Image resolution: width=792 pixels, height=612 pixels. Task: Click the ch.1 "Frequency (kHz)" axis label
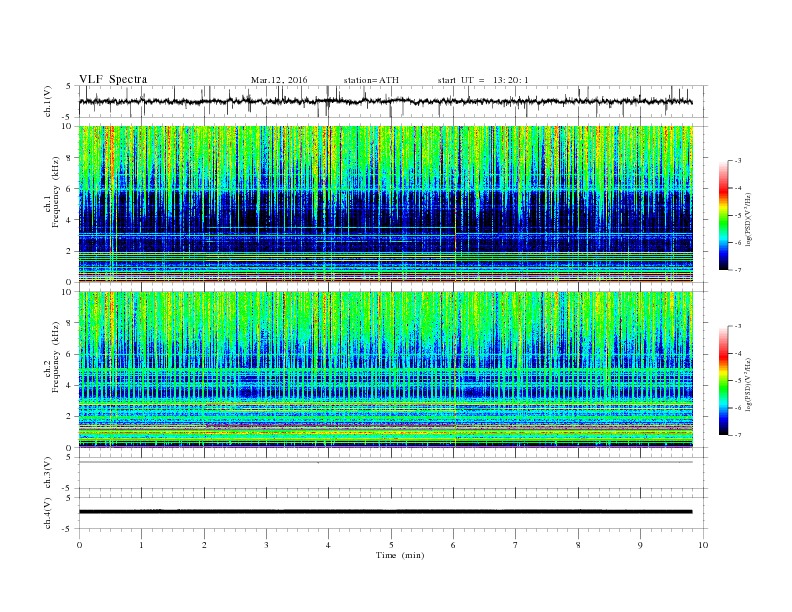tap(56, 192)
